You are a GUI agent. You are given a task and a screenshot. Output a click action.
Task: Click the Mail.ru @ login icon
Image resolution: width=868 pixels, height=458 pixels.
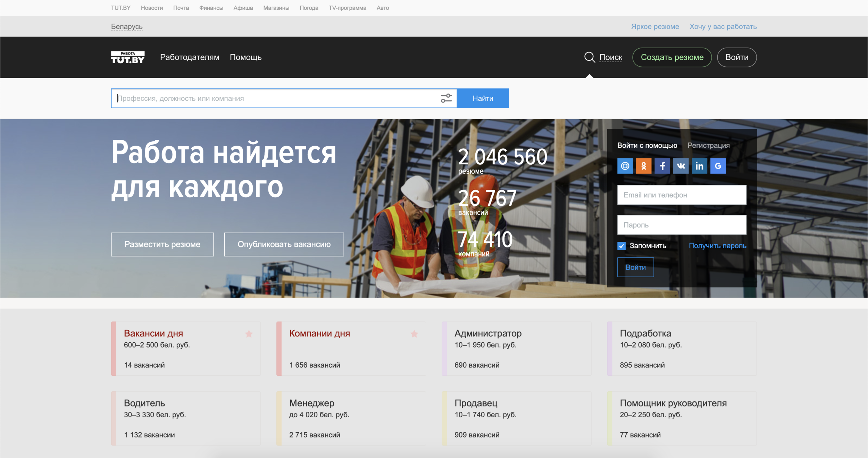625,166
